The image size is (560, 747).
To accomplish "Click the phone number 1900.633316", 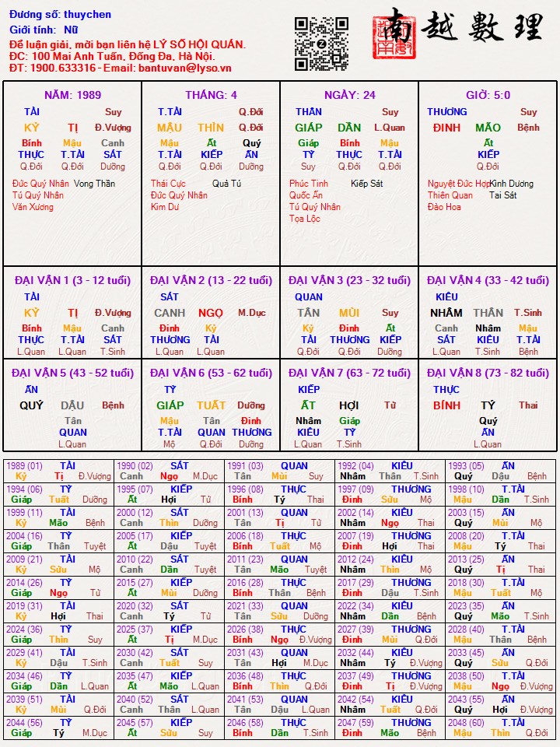I will click(64, 68).
